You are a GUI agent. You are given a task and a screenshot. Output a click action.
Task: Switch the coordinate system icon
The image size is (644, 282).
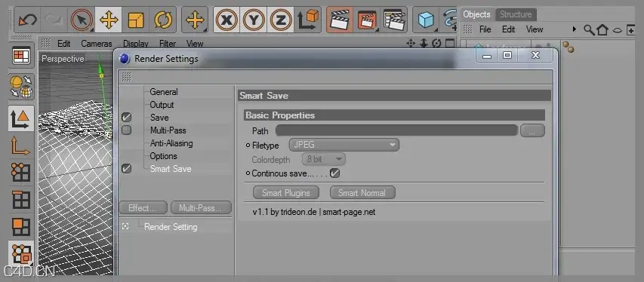pos(308,20)
